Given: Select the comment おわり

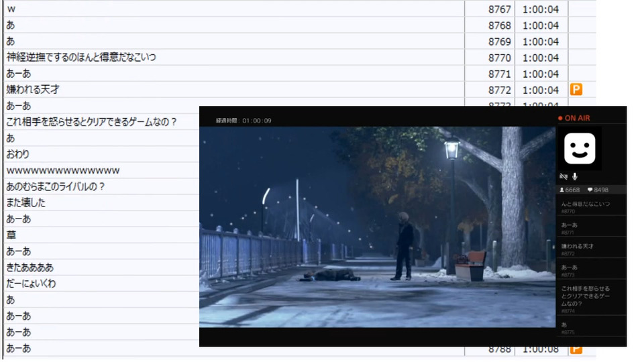Looking at the screenshot, I should (17, 154).
